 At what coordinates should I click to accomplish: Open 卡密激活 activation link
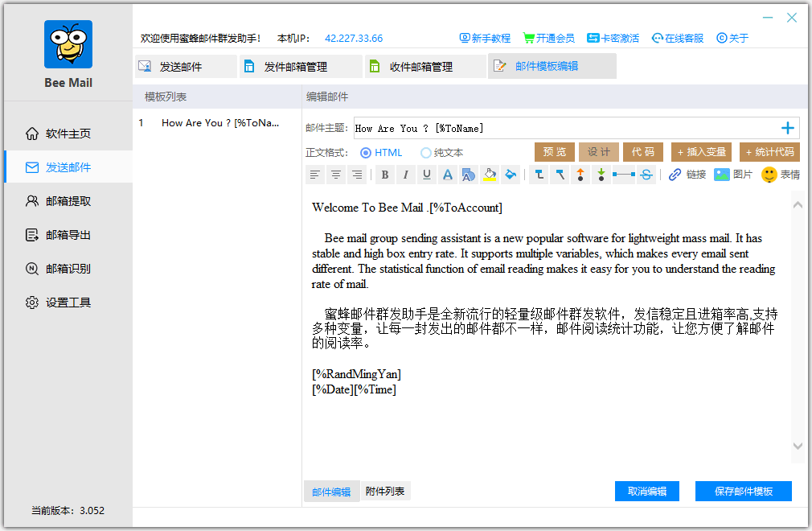(x=613, y=39)
